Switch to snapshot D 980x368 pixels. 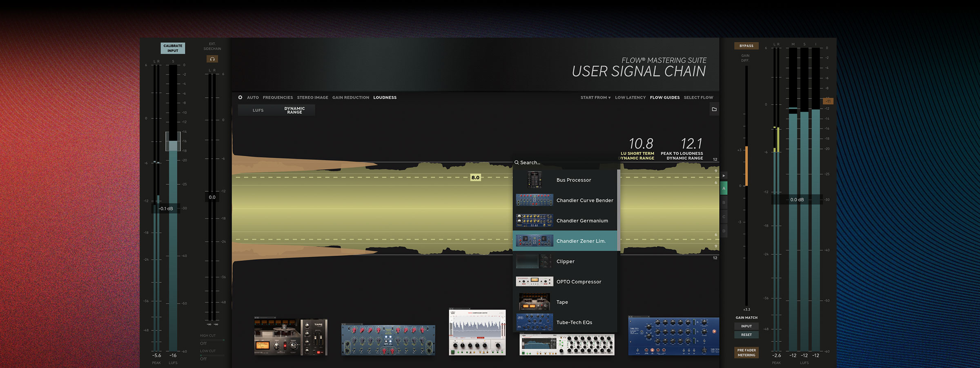click(724, 231)
